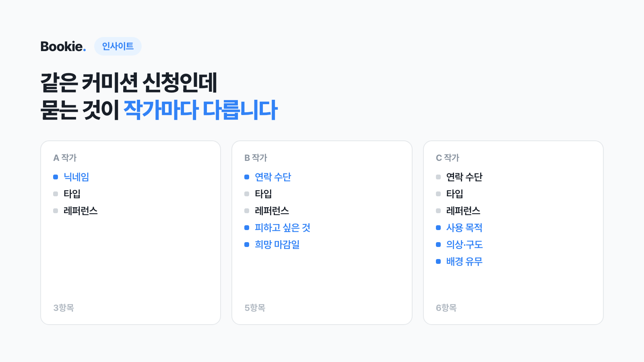This screenshot has width=644, height=362.
Task: Select 사용 목적 in C 작가 card
Action: 464,228
